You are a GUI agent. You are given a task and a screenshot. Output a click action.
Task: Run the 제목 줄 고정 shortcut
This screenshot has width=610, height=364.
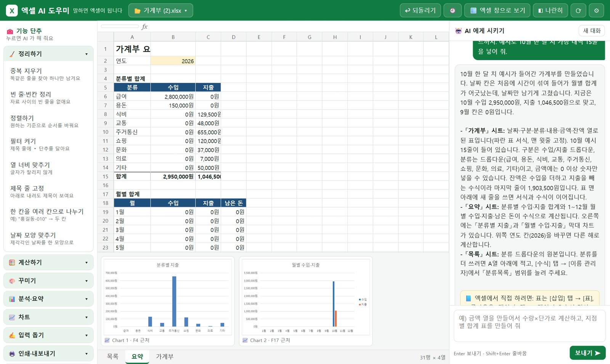click(48, 192)
